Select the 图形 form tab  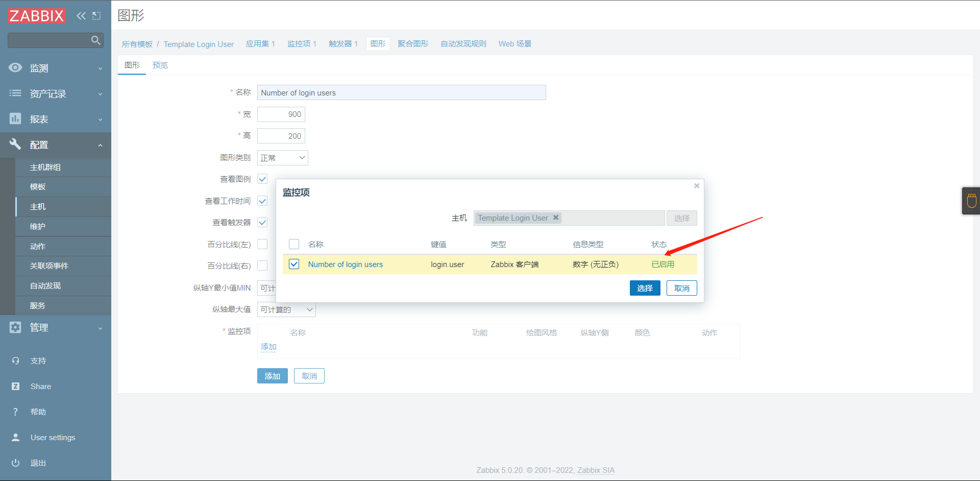coord(132,65)
